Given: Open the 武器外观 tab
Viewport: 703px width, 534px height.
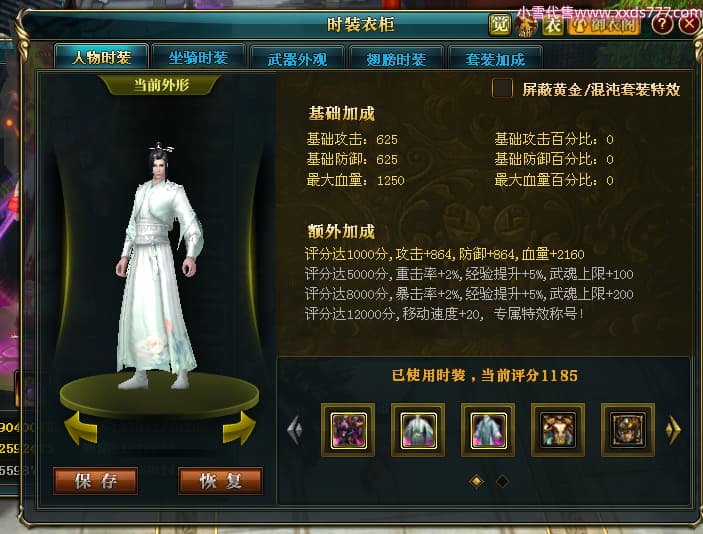Looking at the screenshot, I should [x=297, y=58].
